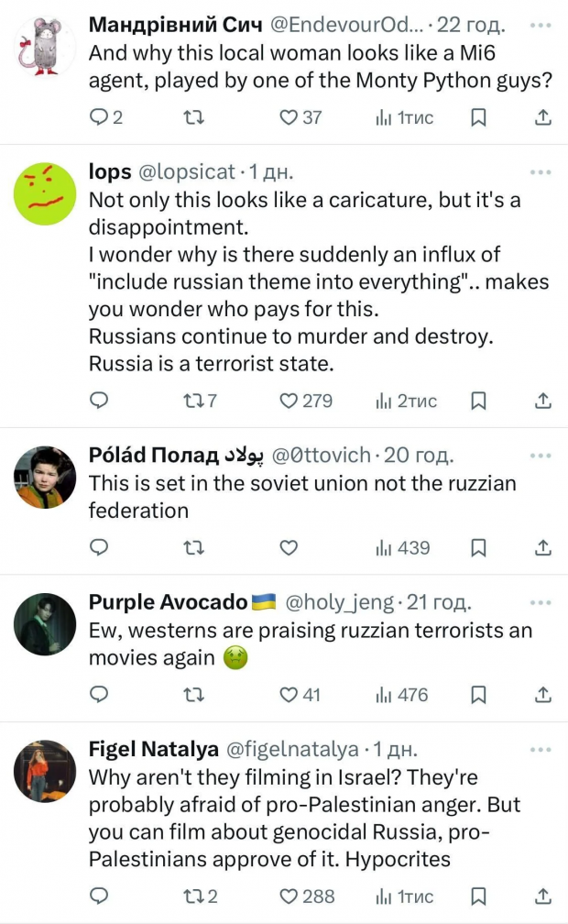Reply to Purple Avocado's tweet

(100, 695)
